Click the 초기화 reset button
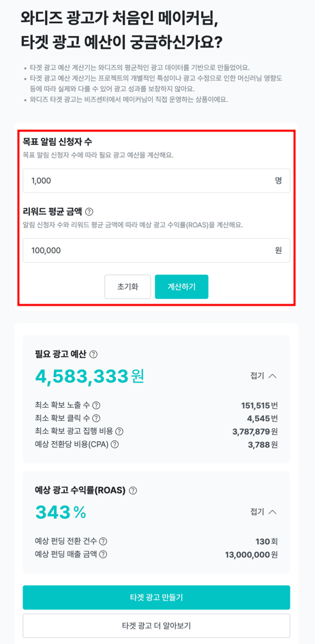The height and width of the screenshot is (644, 315). click(127, 287)
